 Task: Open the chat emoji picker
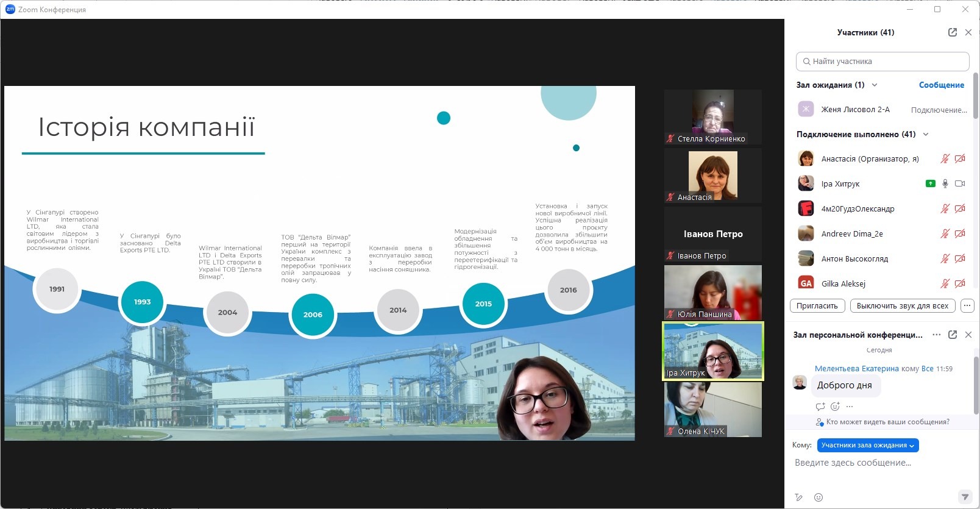tap(818, 497)
